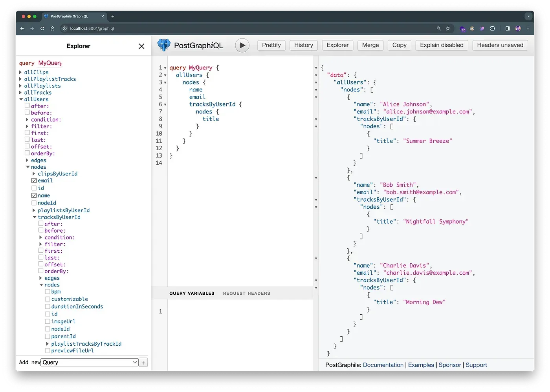This screenshot has height=392, width=550.
Task: Click the query variables editor line 1
Action: coord(240,312)
